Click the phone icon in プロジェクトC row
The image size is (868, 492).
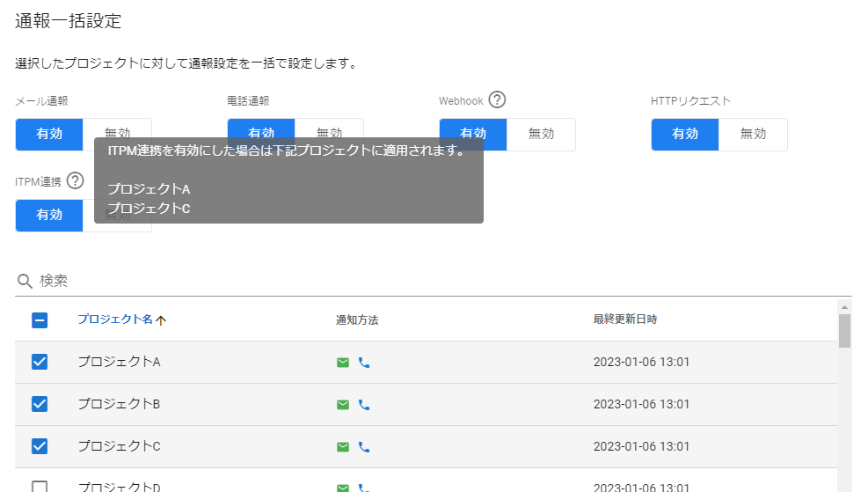(x=364, y=447)
